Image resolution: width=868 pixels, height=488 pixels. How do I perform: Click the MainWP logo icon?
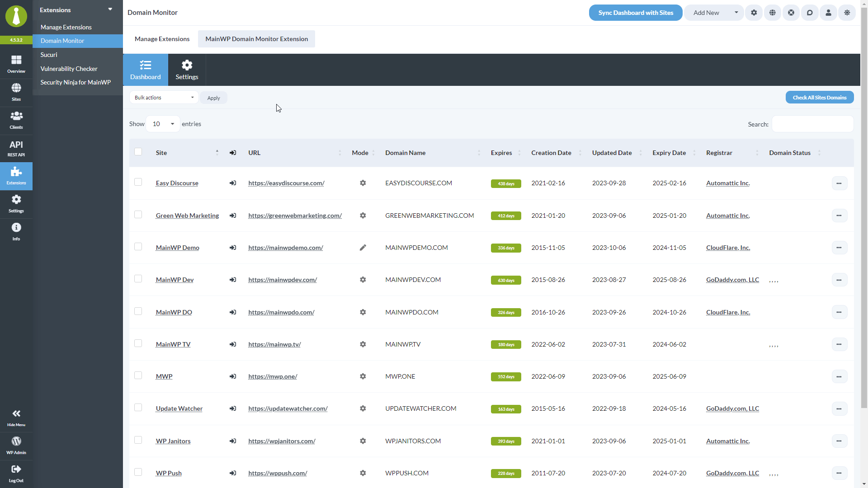coord(16,16)
